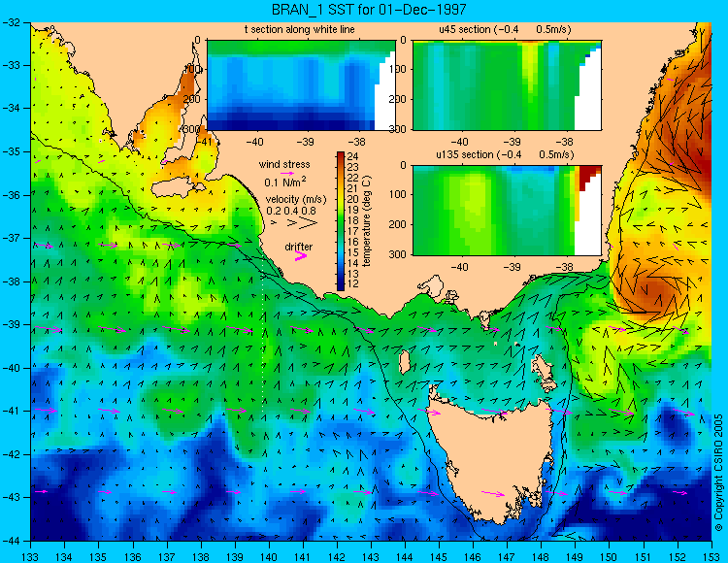Click the white dotted section line on map
Viewport: 728px width, 563px height.
263,336
